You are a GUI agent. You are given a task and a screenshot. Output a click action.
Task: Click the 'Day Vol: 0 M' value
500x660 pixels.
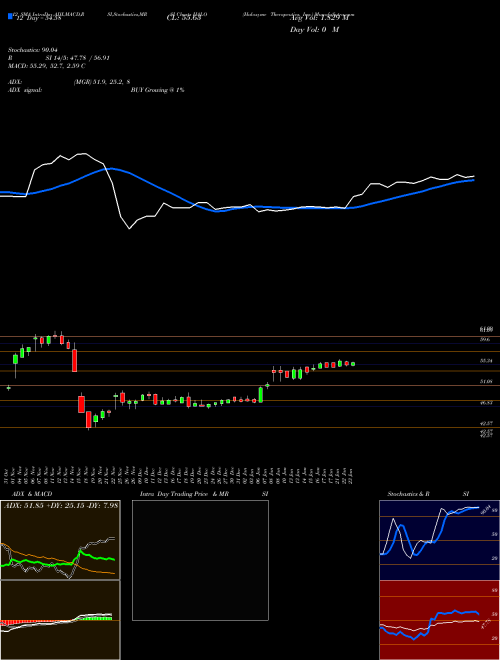pyautogui.click(x=314, y=30)
